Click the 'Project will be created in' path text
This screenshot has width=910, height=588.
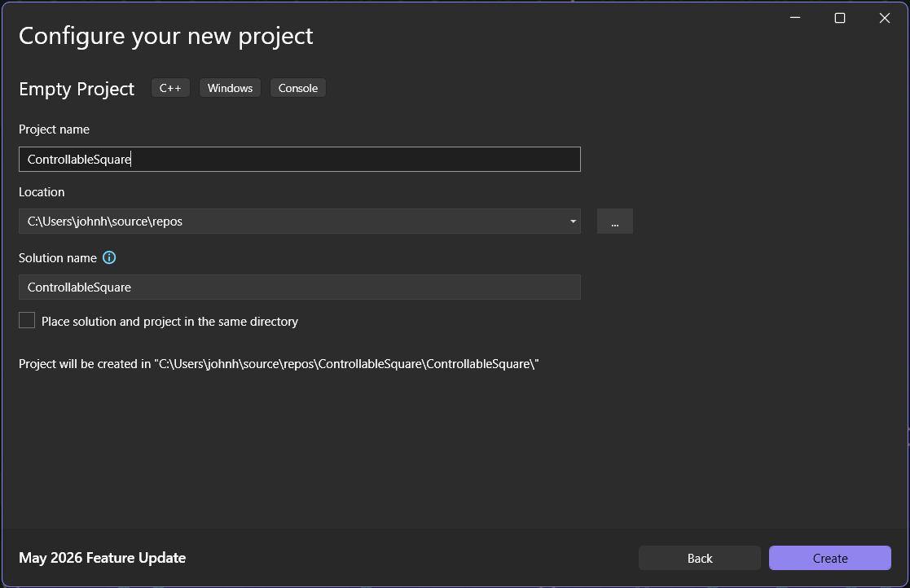pyautogui.click(x=279, y=363)
